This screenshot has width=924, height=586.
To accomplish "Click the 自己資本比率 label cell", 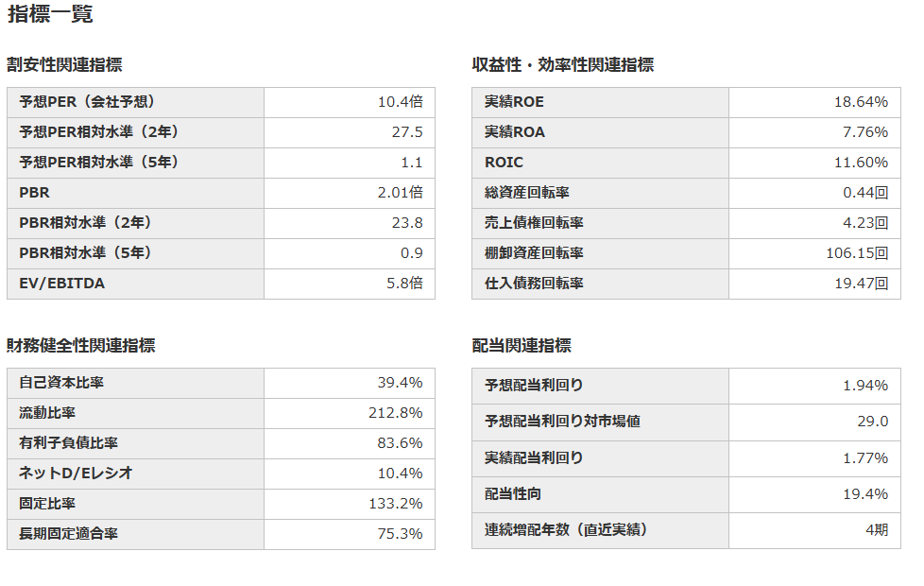I will [61, 383].
